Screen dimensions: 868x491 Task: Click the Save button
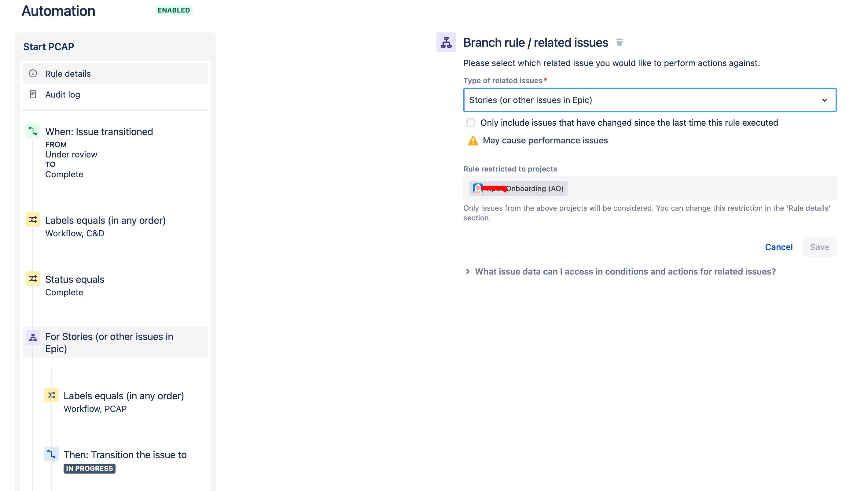click(819, 247)
